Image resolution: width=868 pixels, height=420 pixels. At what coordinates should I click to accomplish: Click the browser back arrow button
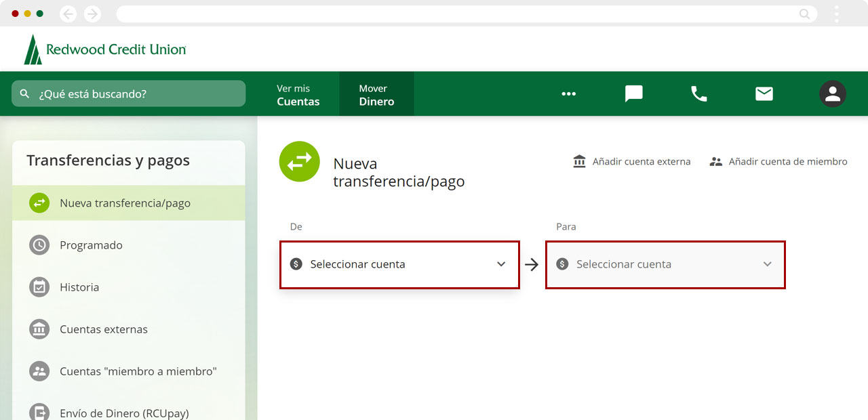[68, 14]
